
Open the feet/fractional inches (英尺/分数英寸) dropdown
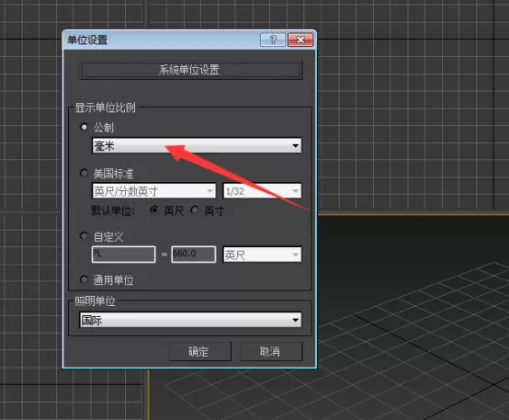[154, 191]
